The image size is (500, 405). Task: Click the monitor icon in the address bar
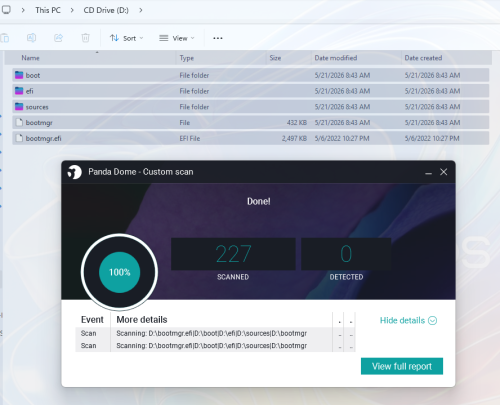(x=6, y=10)
